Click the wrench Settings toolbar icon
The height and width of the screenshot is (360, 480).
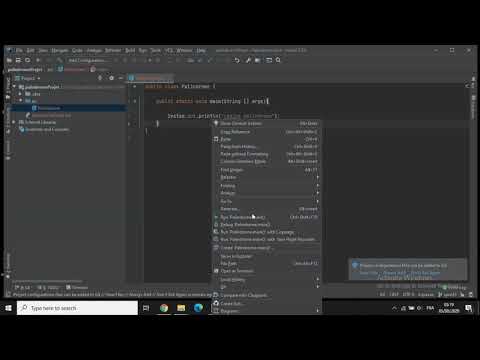tap(248, 60)
